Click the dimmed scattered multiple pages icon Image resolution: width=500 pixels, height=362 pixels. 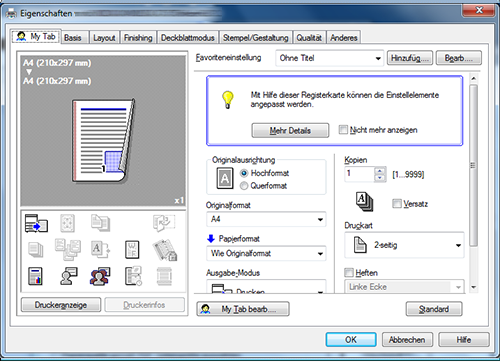point(68,249)
